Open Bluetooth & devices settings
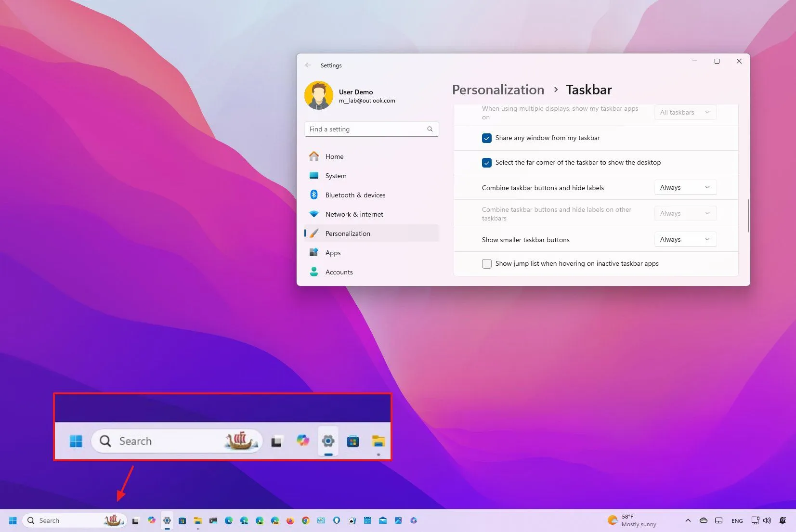The height and width of the screenshot is (532, 796). pos(372,195)
